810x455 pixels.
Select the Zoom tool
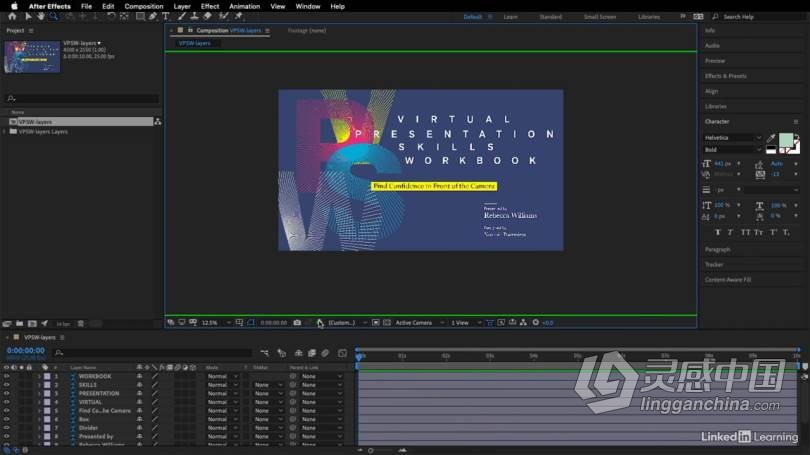(53, 17)
